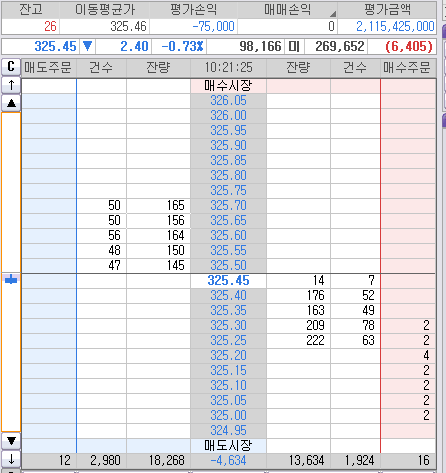Select price 325.80 in the ladder
446x473 pixels.
[x=228, y=176]
